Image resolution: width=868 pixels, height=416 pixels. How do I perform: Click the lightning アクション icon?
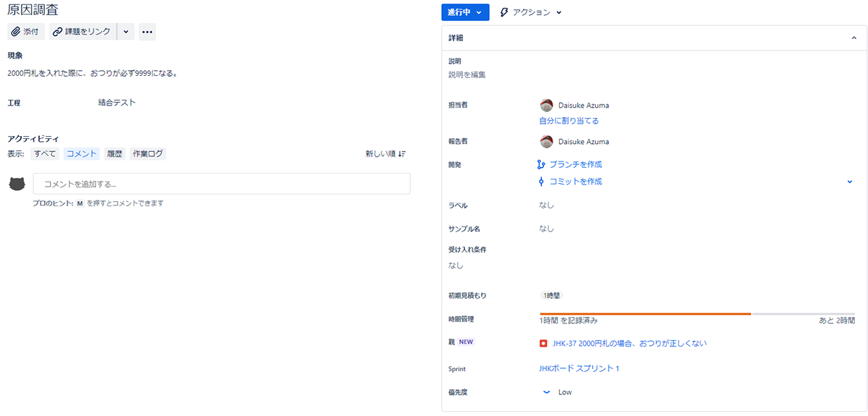click(504, 12)
